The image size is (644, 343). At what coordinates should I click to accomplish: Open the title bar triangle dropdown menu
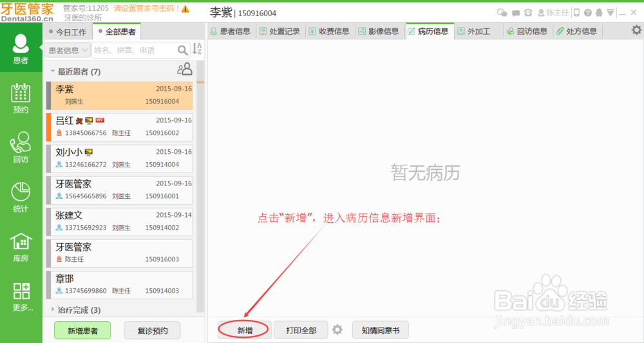[611, 13]
